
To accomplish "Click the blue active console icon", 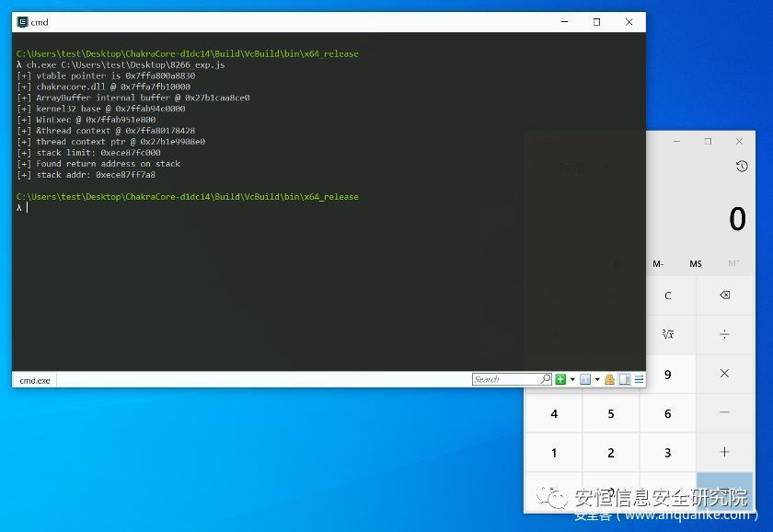I will tap(584, 379).
